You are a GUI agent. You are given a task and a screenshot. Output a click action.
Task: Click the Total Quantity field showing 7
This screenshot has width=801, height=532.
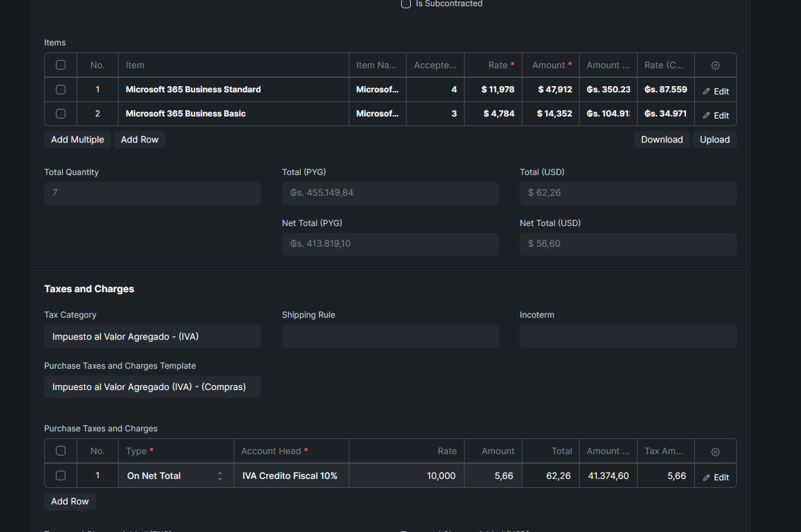(x=153, y=194)
